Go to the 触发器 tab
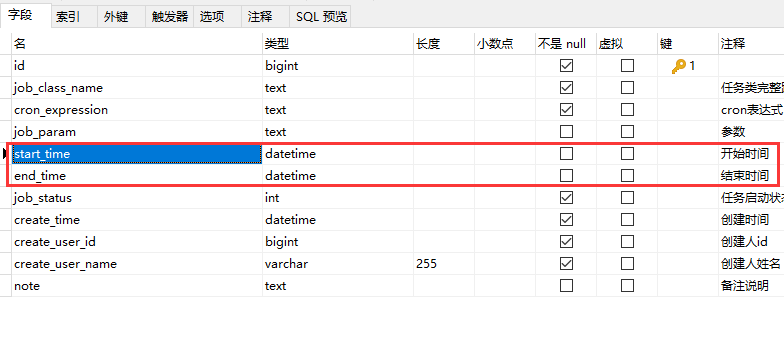Screen dimensions: 784x363 coord(170,16)
